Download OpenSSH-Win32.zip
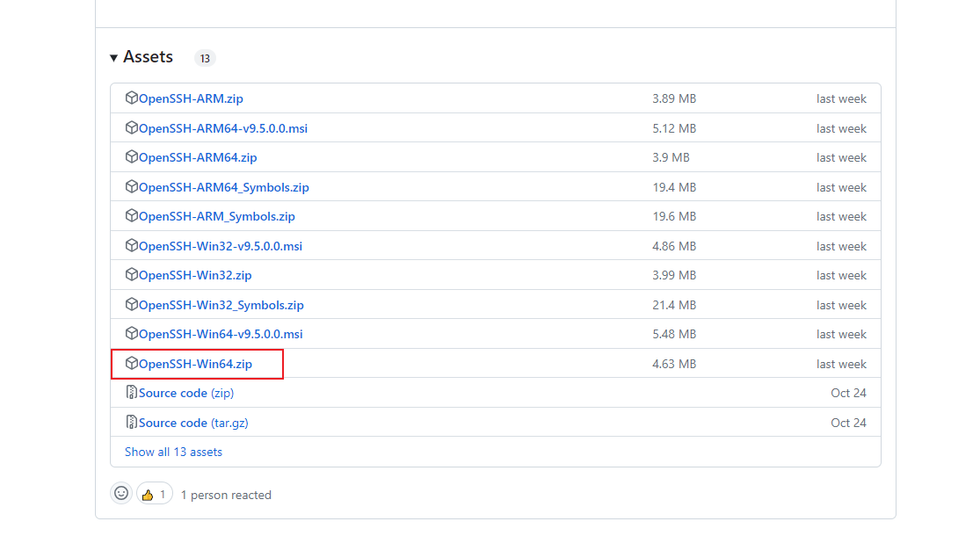The height and width of the screenshot is (536, 980). (x=195, y=276)
